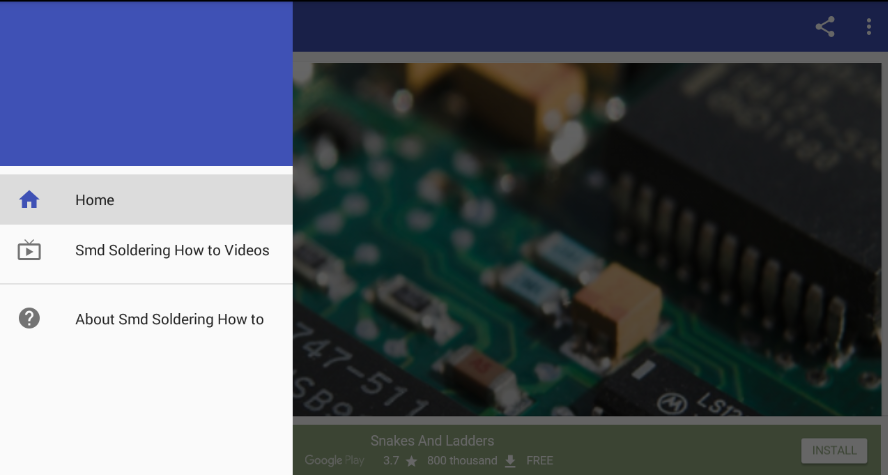Open Smd Soldering How to Videos
Screen dimensions: 888x475
(x=172, y=250)
